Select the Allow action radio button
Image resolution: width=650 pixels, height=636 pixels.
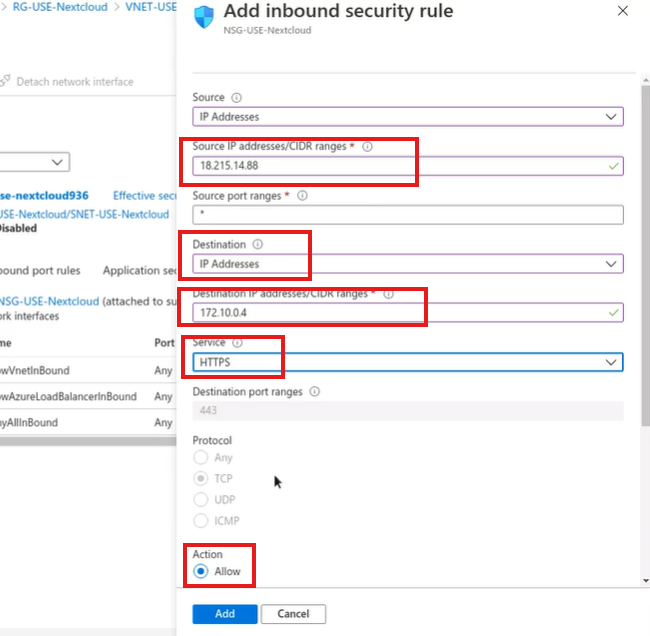tap(201, 571)
